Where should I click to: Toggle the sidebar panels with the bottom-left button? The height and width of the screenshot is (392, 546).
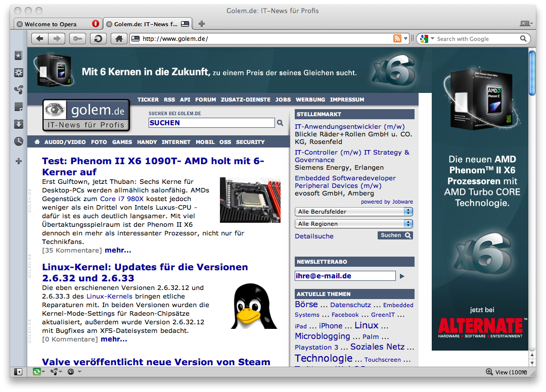click(19, 372)
